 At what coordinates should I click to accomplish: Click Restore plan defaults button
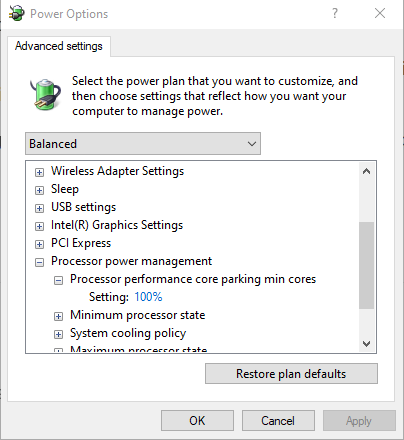click(x=291, y=374)
